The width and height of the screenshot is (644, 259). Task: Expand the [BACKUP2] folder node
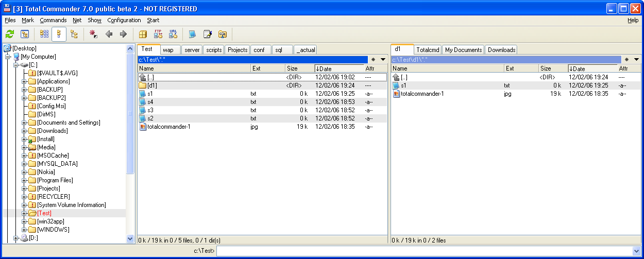24,98
